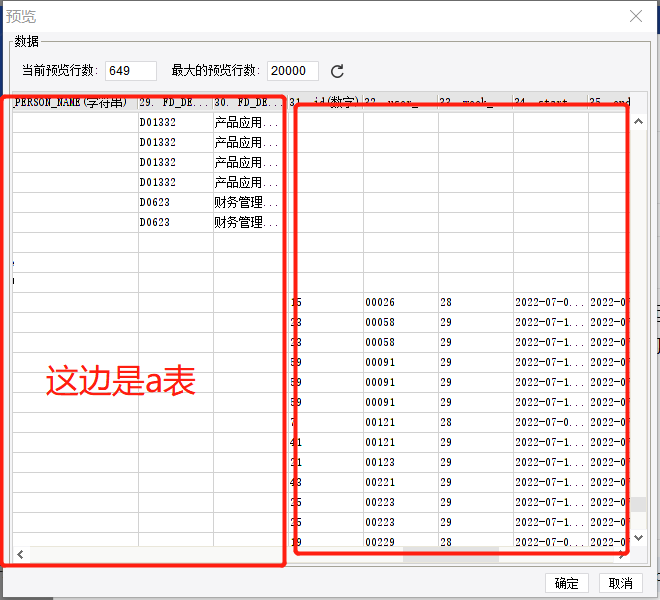
Task: Click the cell containing 00123
Action: [401, 462]
